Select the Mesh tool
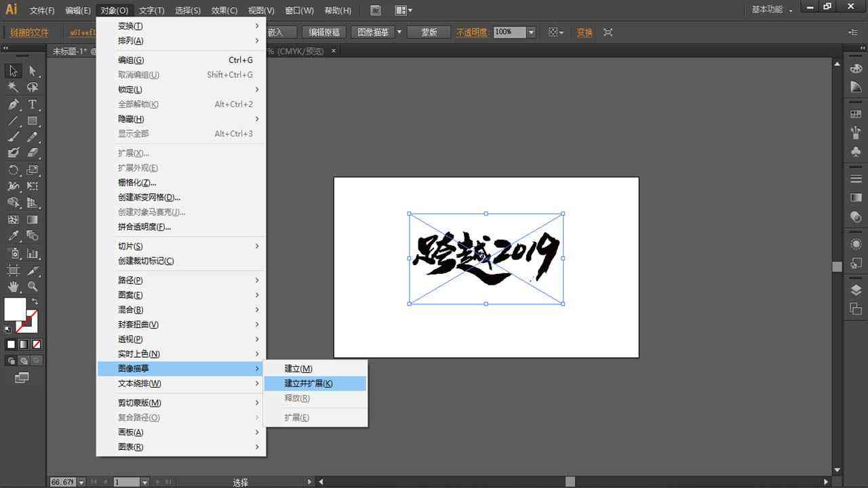Image resolution: width=868 pixels, height=488 pixels. 13,220
